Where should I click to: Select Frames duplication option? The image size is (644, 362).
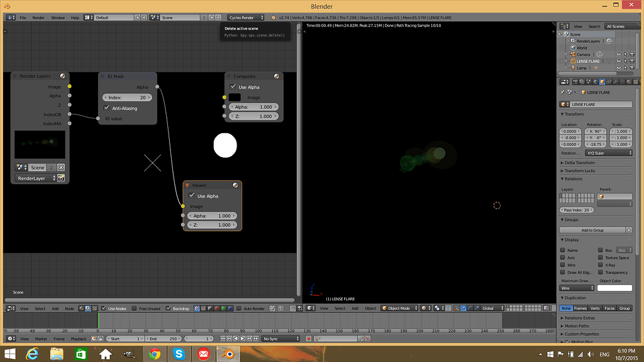(x=580, y=308)
